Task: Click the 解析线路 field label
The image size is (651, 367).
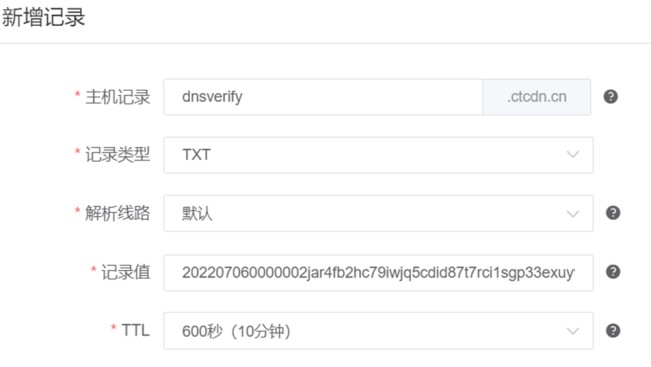Action: (x=117, y=213)
